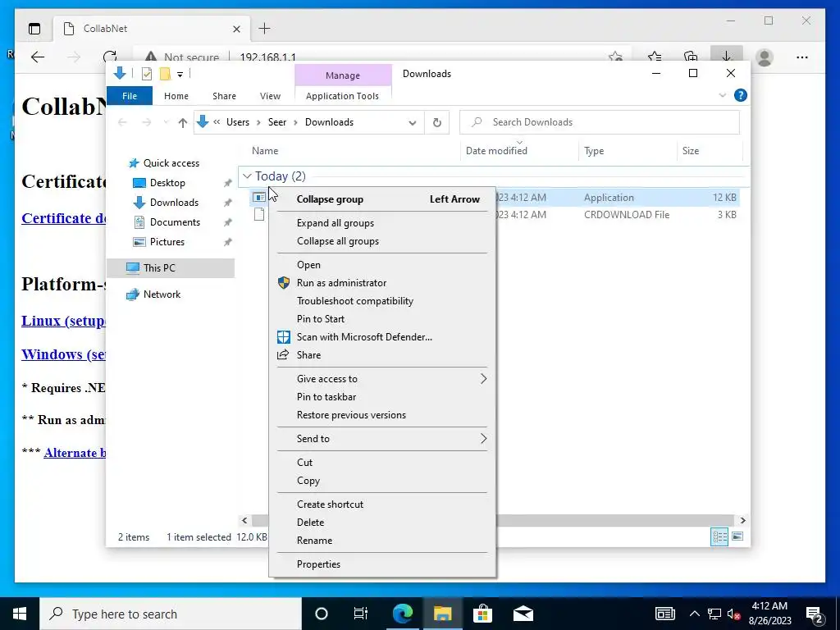Open Documents in the navigation pane
The height and width of the screenshot is (630, 840).
pos(175,222)
